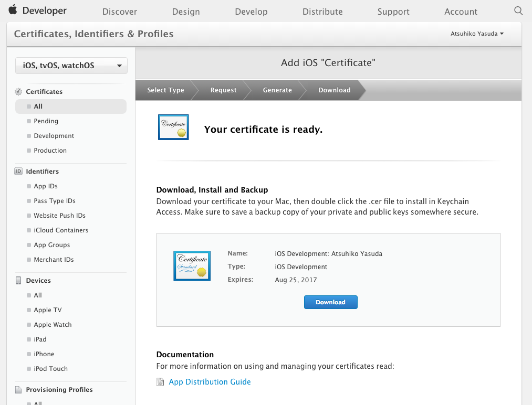This screenshot has height=405, width=532.
Task: Click the 'iOS Development' type value
Action: tap(301, 267)
